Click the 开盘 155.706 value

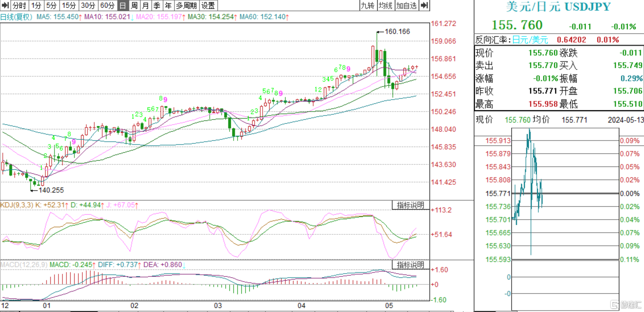[x=628, y=91]
